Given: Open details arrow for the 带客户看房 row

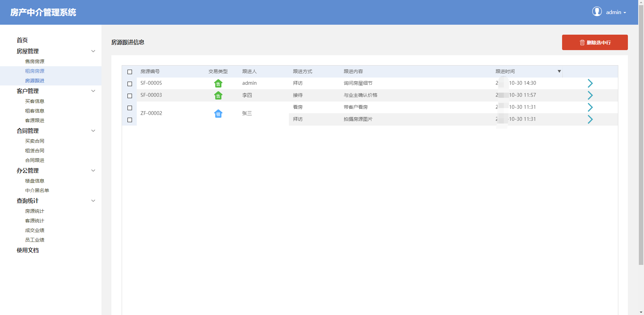Looking at the screenshot, I should click(590, 107).
